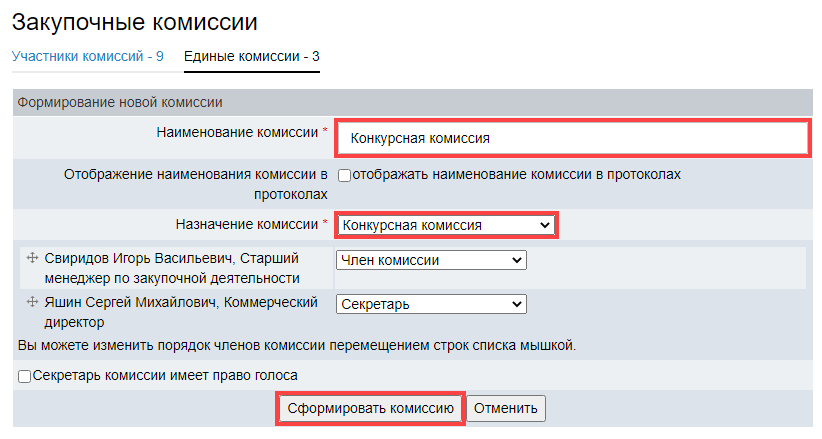Screen dimensions: 822x439
Task: Click the drag handle beside Свиридов Игорь Васильевич
Action: (x=32, y=258)
